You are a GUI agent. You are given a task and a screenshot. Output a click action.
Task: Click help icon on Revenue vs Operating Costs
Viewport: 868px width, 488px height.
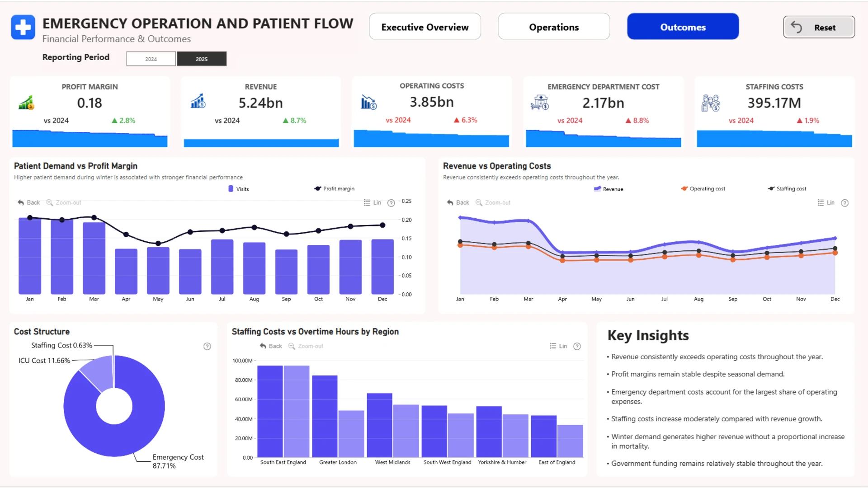click(x=844, y=203)
